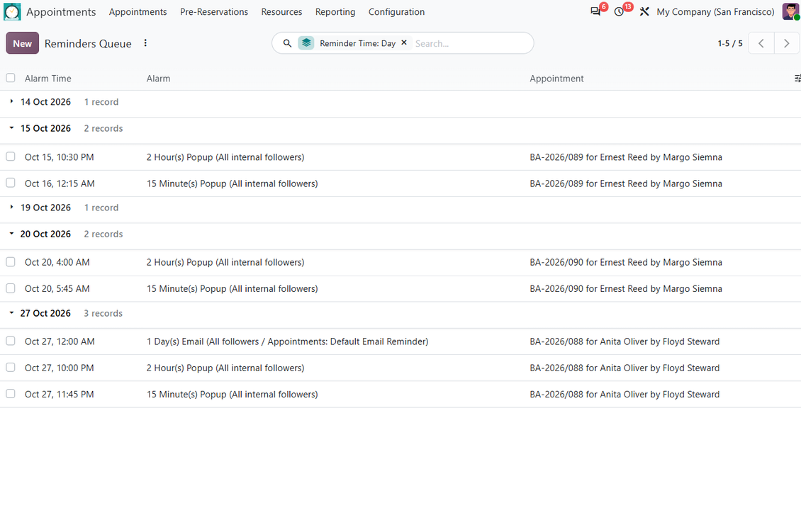The width and height of the screenshot is (801, 532).
Task: Click the user avatar in top bar
Action: (x=790, y=12)
